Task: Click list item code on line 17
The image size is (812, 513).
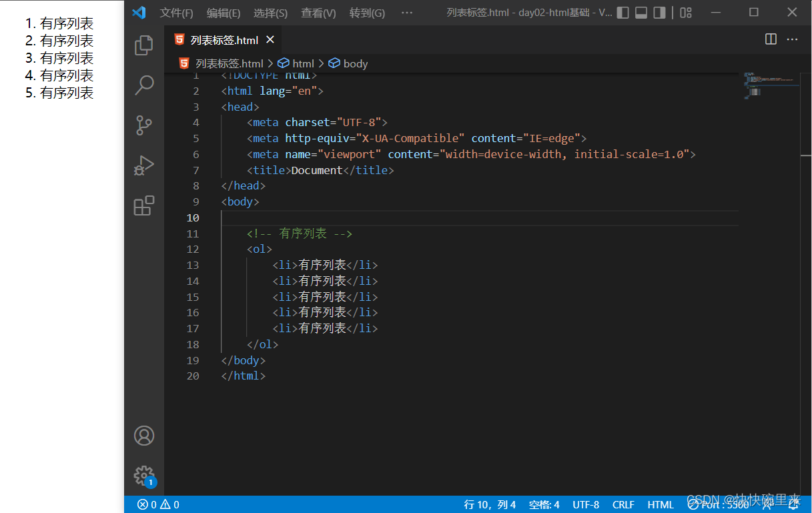Action: coord(325,328)
